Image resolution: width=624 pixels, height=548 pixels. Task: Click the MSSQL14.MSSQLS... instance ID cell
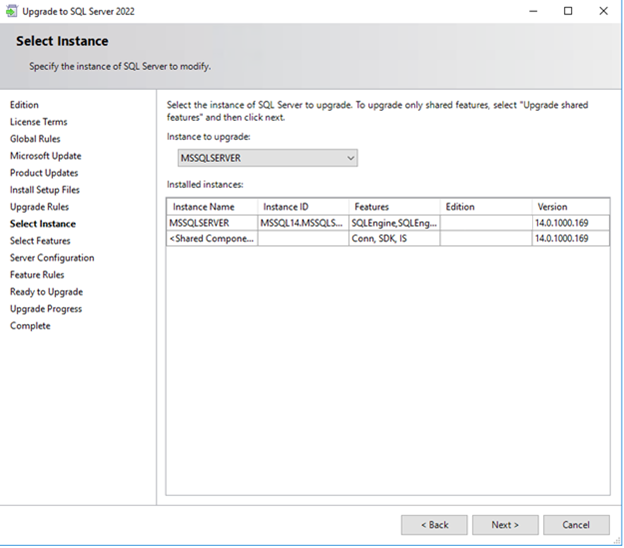pyautogui.click(x=303, y=223)
